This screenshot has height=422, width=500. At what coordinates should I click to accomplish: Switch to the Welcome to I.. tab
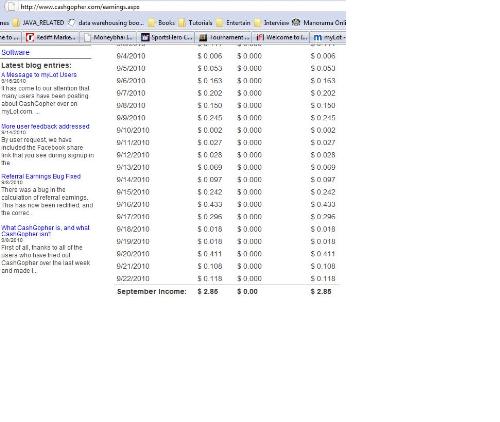pos(282,37)
